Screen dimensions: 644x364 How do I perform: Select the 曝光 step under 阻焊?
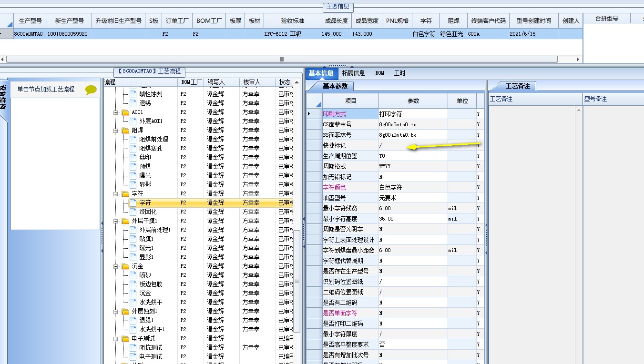point(145,175)
